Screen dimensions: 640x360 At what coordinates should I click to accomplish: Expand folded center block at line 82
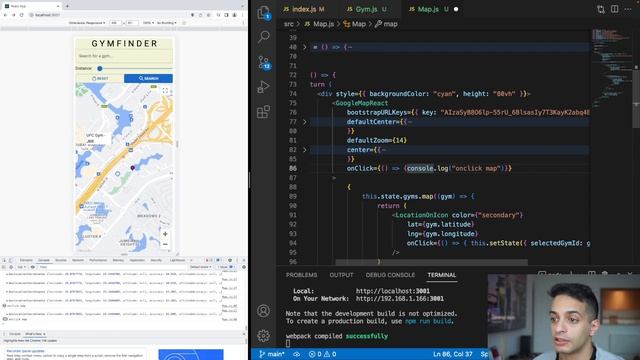(304, 150)
